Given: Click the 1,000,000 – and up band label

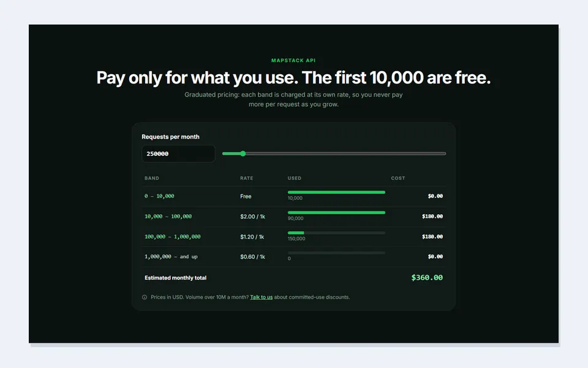Looking at the screenshot, I should tap(171, 256).
